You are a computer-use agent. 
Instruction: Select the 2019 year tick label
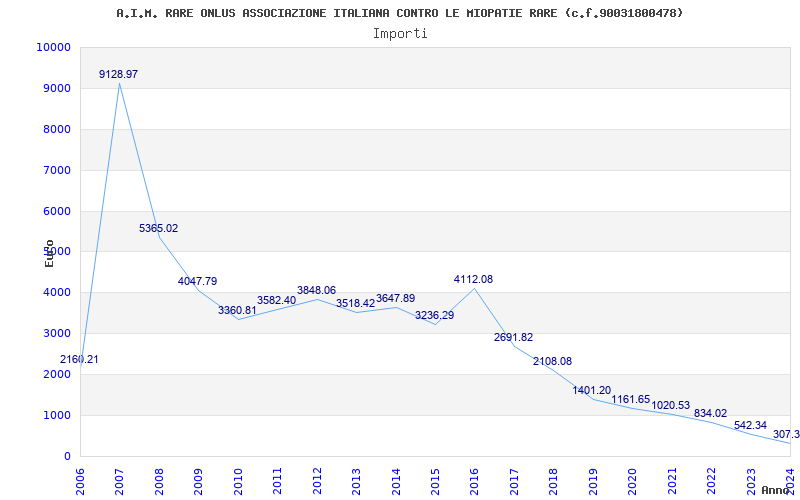593,481
